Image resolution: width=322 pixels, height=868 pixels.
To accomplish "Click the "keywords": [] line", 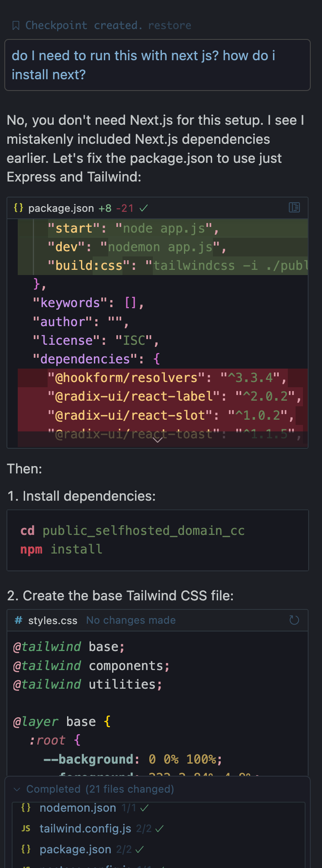I will click(x=88, y=303).
